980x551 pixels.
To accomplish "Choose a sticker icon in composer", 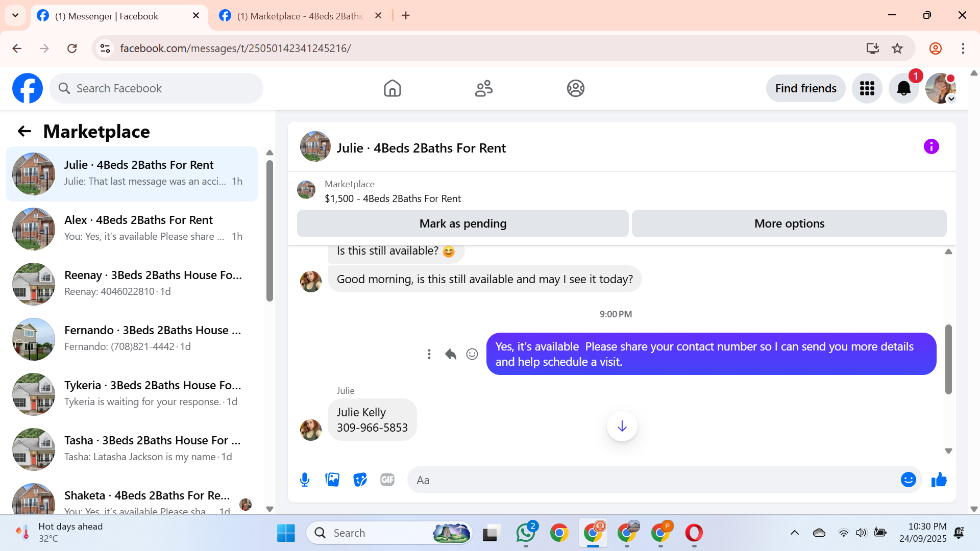I will point(360,480).
